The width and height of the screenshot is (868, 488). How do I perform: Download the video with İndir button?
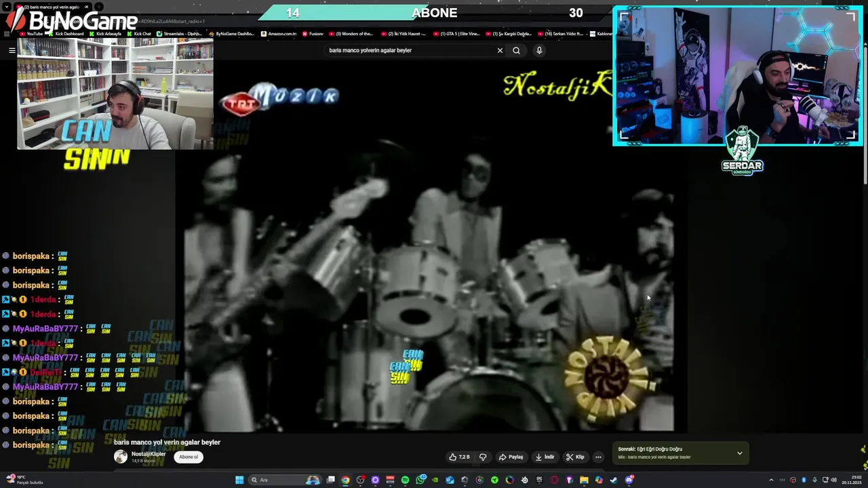(x=545, y=457)
